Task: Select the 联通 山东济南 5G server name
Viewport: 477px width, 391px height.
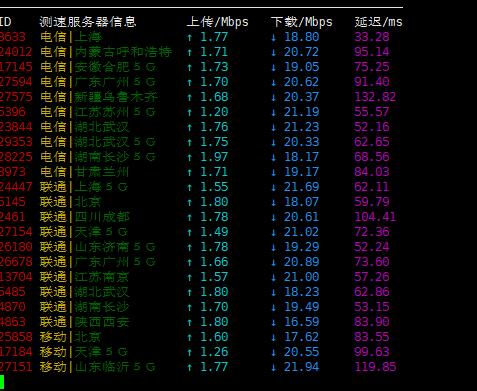Action: [98, 247]
